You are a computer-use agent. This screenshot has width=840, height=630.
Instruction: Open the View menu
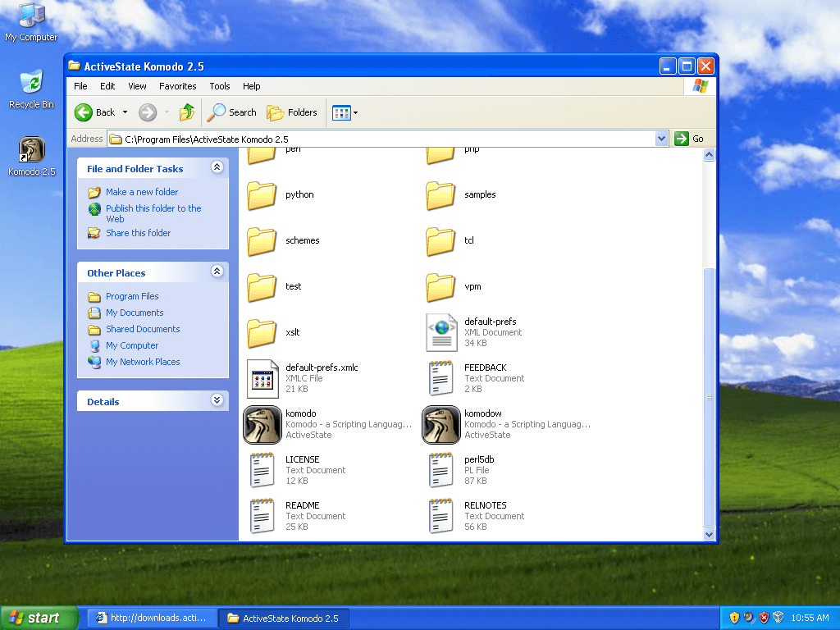pyautogui.click(x=137, y=86)
